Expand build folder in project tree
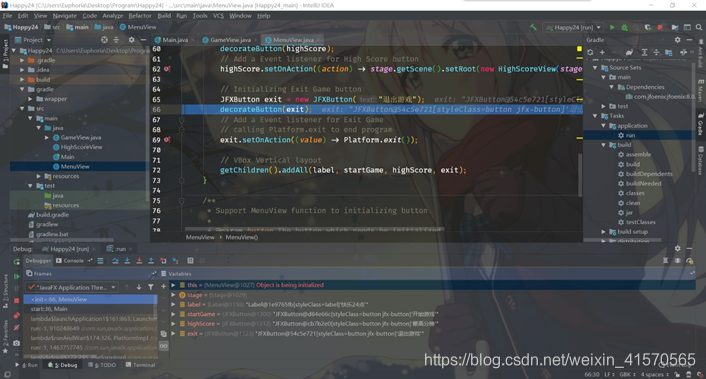 coord(22,80)
